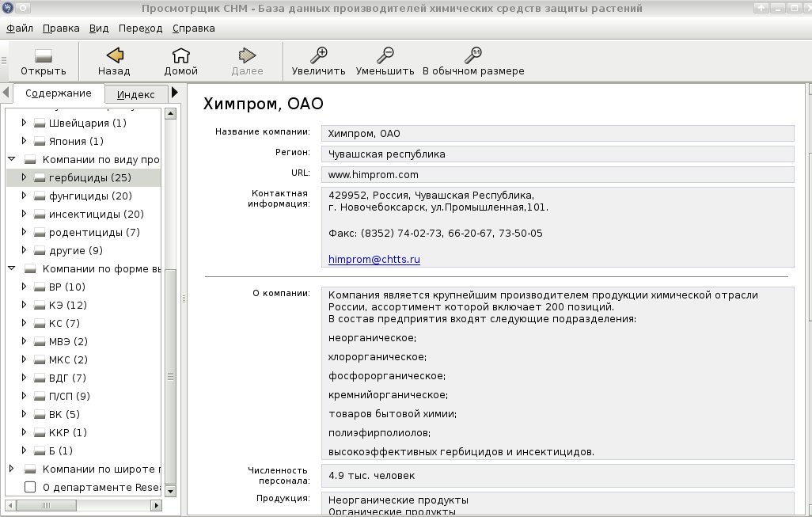
Task: Open the Справка menu
Action: pos(194,29)
